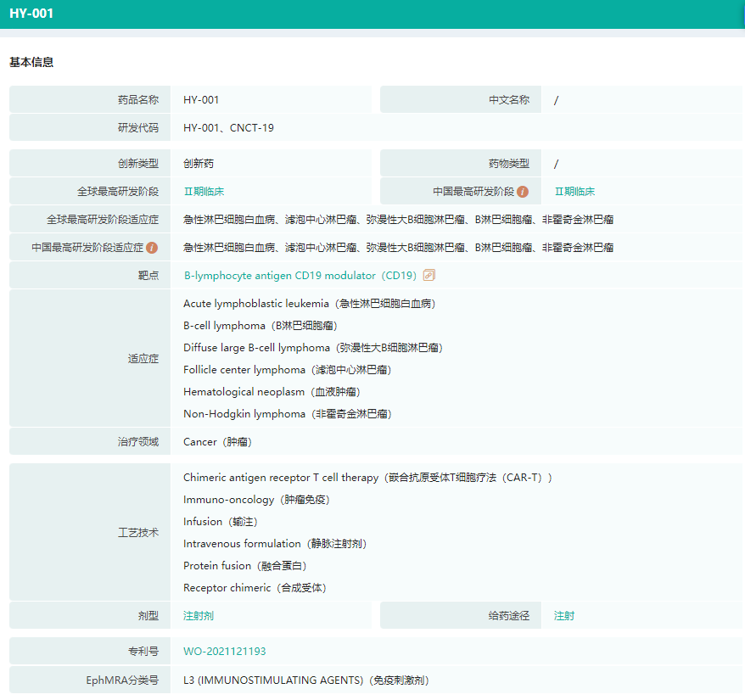Open patent WO-2021121193 link
The height and width of the screenshot is (700, 745).
[x=224, y=652]
